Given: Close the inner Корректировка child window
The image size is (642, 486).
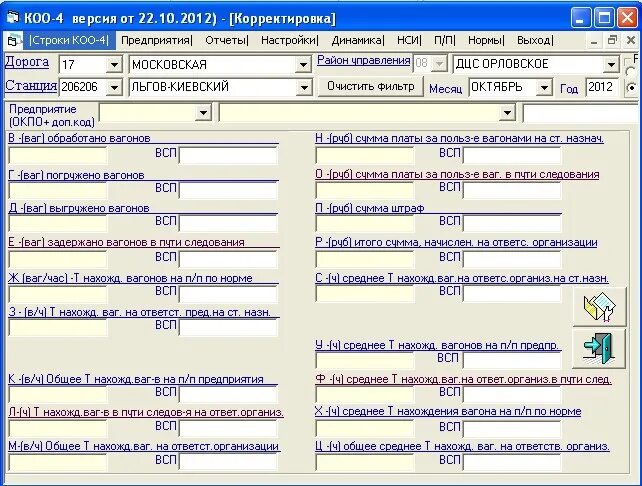Looking at the screenshot, I should click(631, 40).
